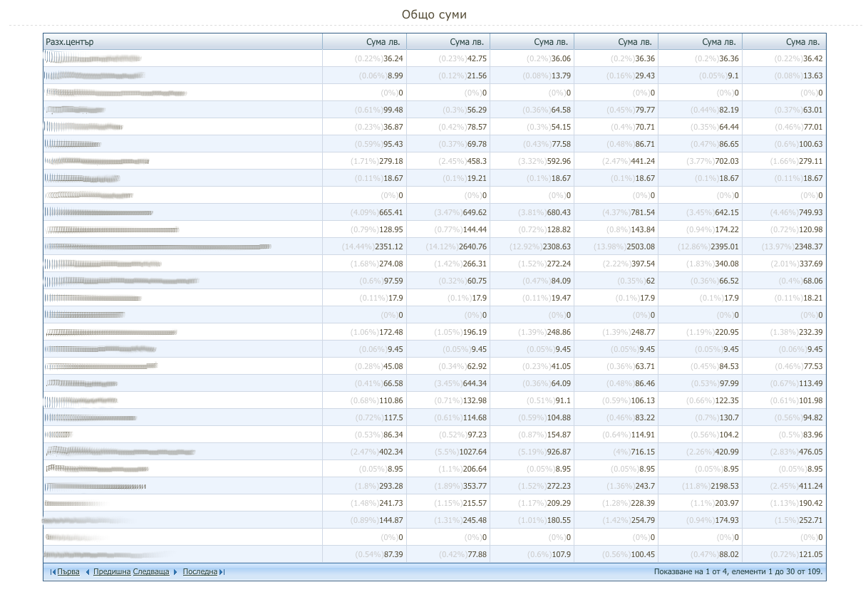Sort by the Разх.център column header
Viewport: 868px width, 592px height.
(70, 42)
